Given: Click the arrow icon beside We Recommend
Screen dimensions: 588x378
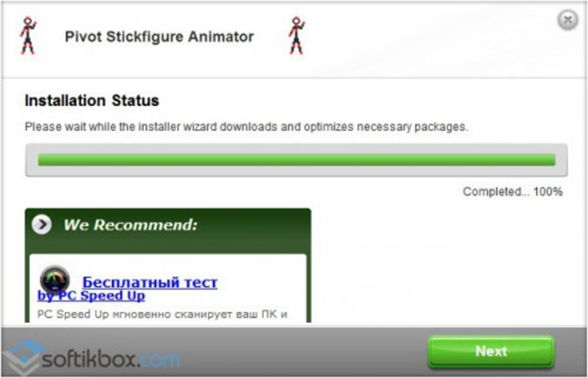Looking at the screenshot, I should pos(41,224).
